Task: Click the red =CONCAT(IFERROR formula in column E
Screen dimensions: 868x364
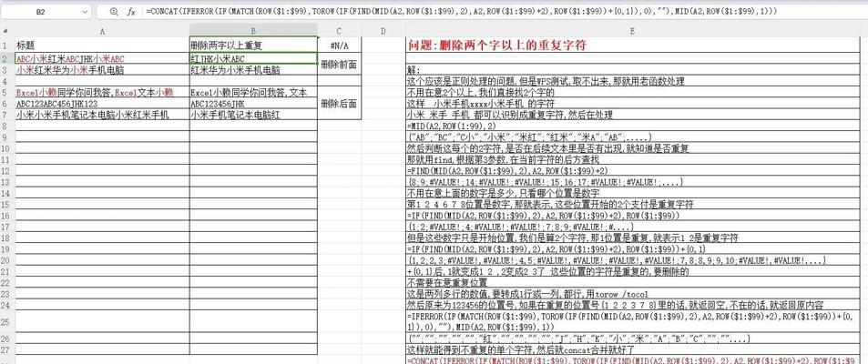Action: pos(633,359)
